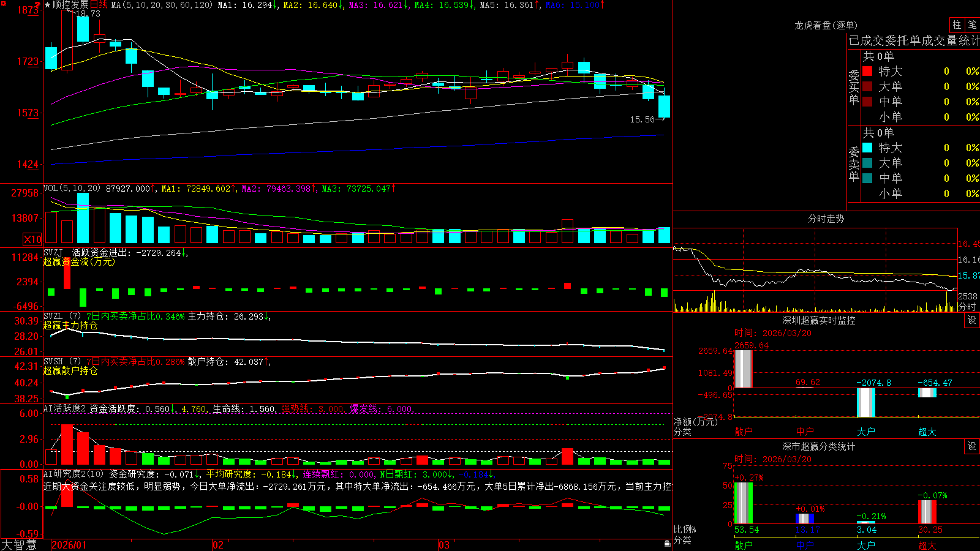980x551 pixels.
Task: Click the 散户 net amount bar 2659.64
Action: 743,369
